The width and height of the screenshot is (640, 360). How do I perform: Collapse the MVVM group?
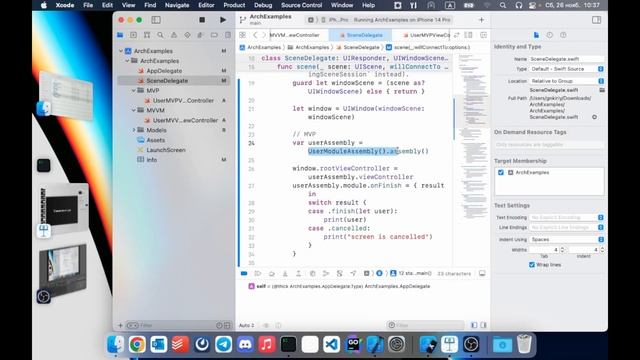(x=134, y=110)
